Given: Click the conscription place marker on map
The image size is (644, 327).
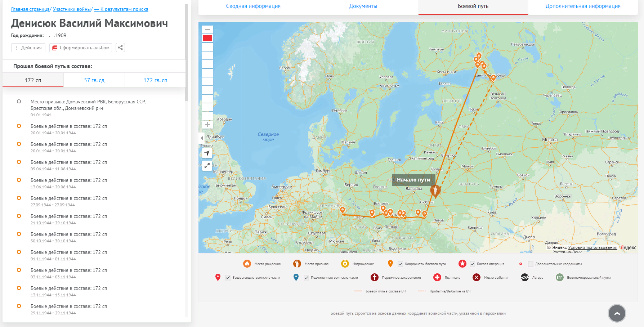Looking at the screenshot, I should tap(435, 191).
